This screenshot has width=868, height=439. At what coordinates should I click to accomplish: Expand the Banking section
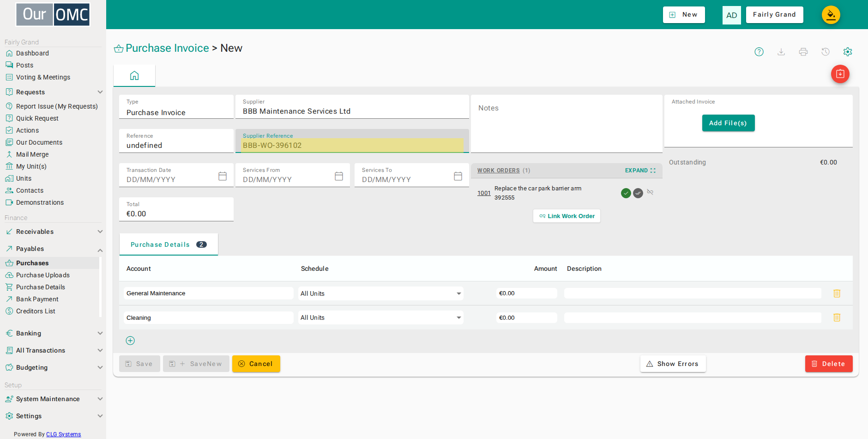click(53, 333)
